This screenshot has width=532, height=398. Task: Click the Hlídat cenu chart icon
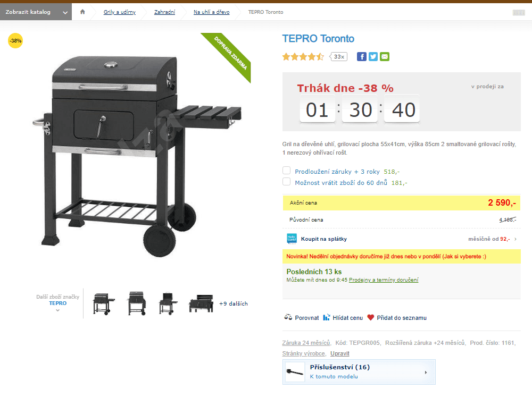[326, 318]
